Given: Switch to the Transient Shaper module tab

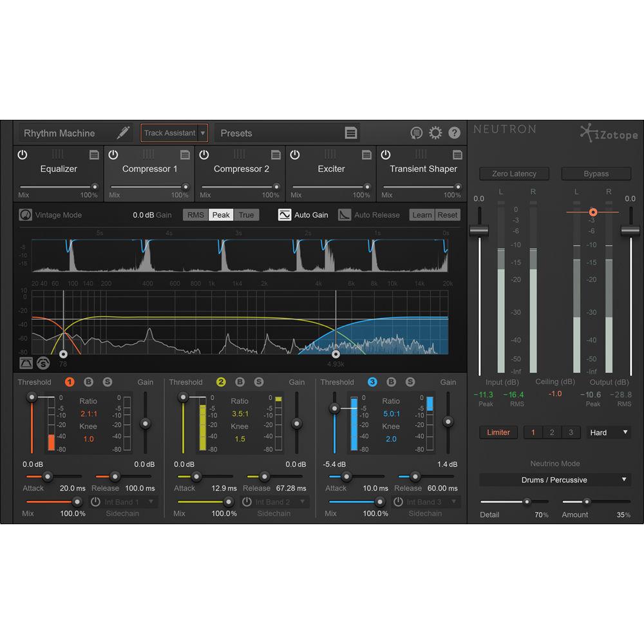Looking at the screenshot, I should (423, 169).
